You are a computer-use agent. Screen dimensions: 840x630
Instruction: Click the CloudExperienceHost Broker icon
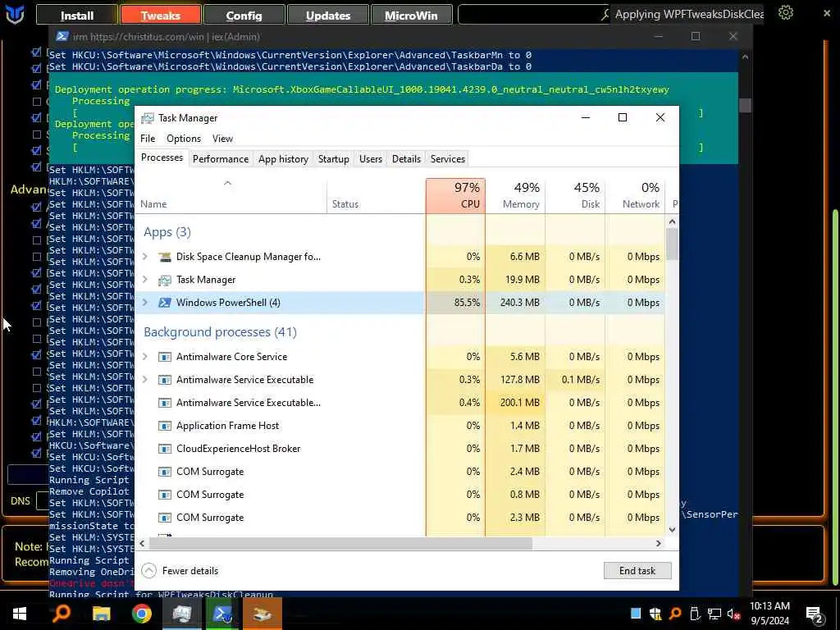coord(165,449)
